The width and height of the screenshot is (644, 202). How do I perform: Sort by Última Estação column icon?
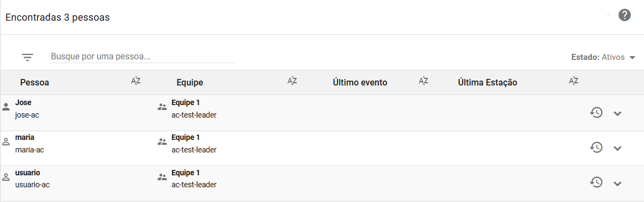pos(574,81)
